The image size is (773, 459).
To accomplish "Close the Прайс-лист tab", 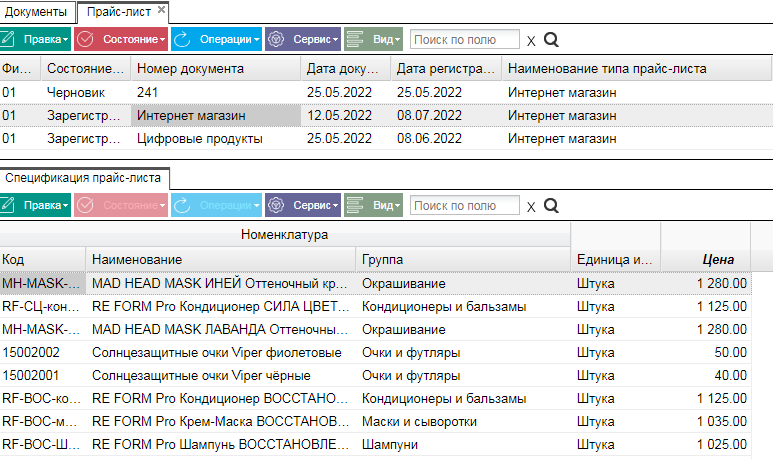I will pyautogui.click(x=161, y=9).
